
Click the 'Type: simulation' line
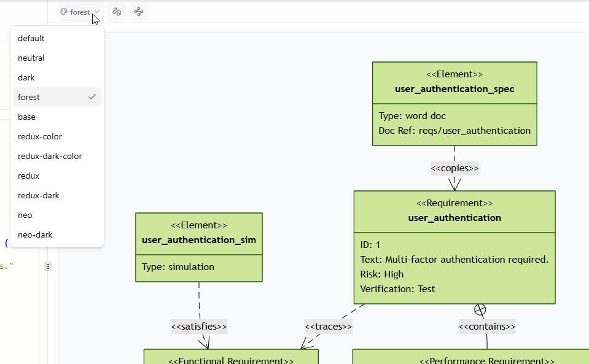click(178, 267)
